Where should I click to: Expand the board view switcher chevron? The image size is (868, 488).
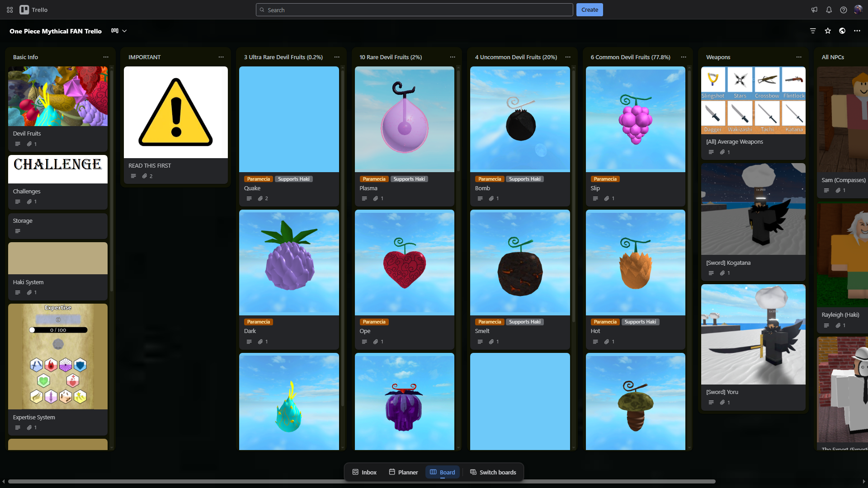pos(124,31)
